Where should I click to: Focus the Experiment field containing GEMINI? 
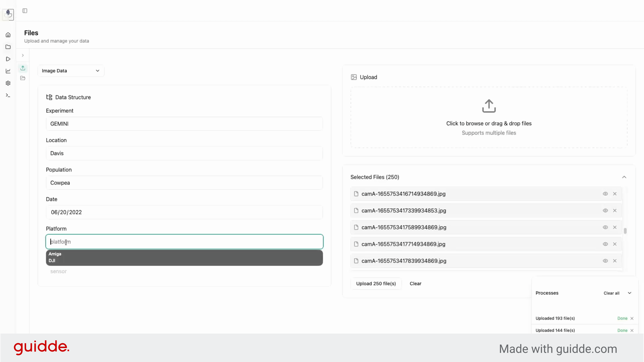[x=184, y=124]
